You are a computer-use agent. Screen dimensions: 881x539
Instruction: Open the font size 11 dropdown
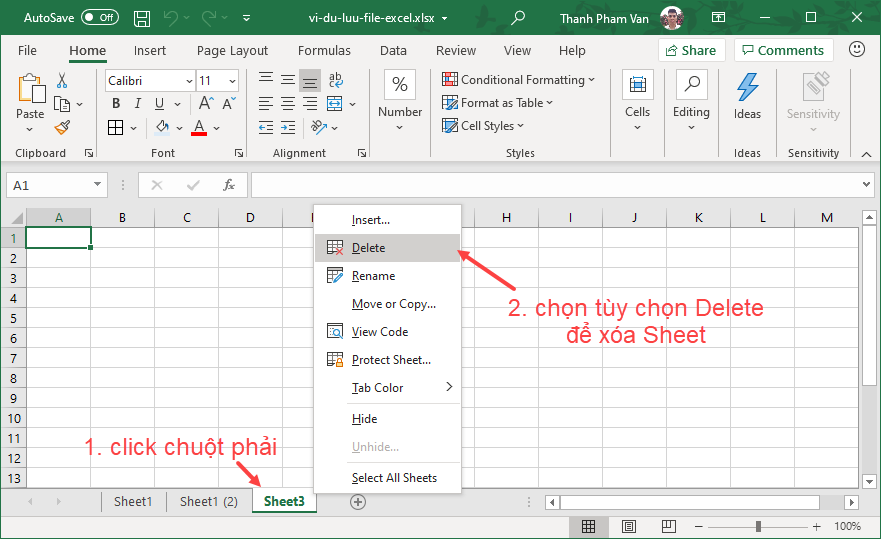coord(232,81)
